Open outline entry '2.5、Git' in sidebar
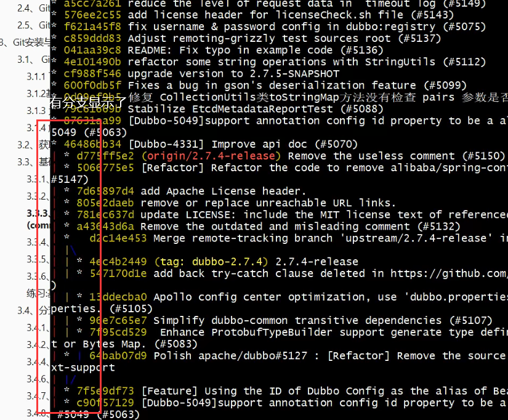 [34, 25]
